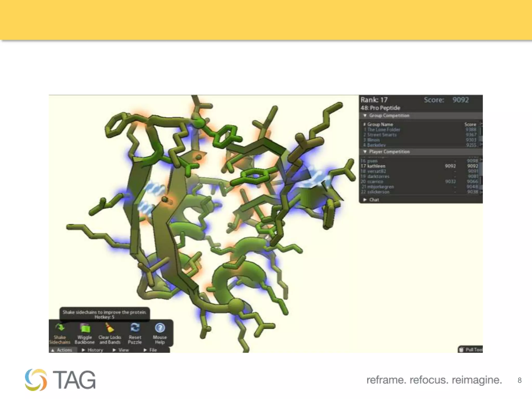Image resolution: width=532 pixels, height=399 pixels.
Task: Click the Clear Locks and Bands broom icon
Action: (110, 328)
